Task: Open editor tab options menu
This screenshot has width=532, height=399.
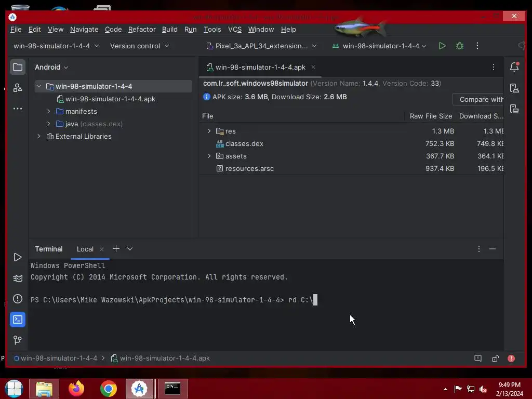Action: (x=494, y=67)
